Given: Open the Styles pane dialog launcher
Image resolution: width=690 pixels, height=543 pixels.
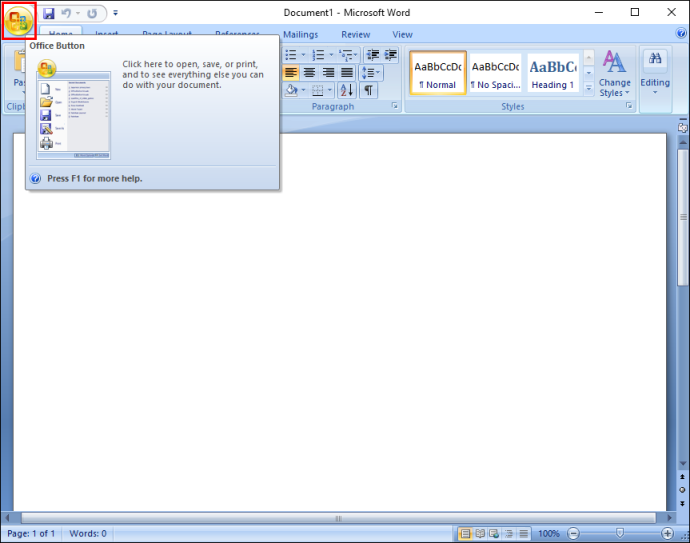Looking at the screenshot, I should (x=629, y=106).
